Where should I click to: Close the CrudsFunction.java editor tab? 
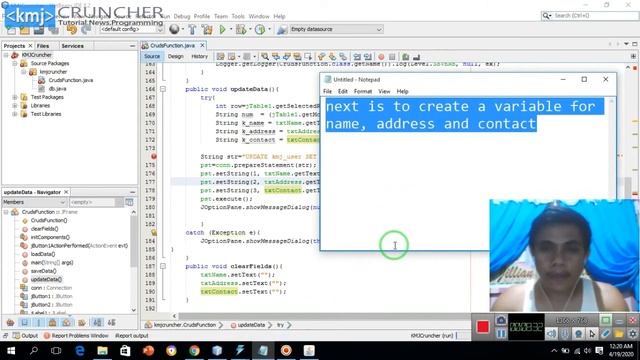click(202, 45)
